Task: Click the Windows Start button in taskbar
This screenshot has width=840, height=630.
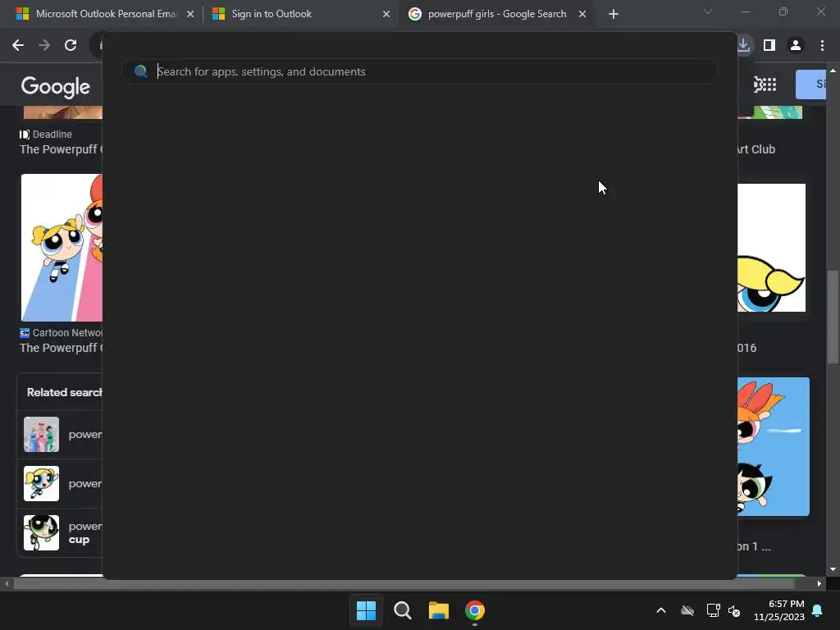Action: (x=366, y=610)
